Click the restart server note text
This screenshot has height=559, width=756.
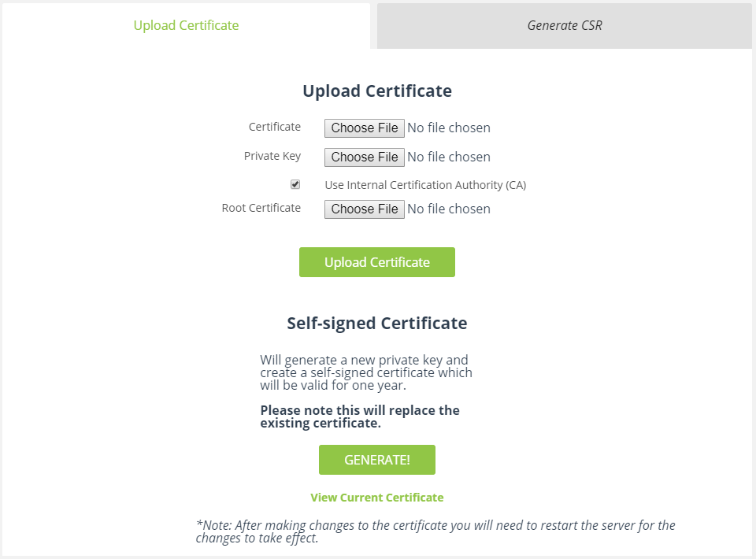click(x=435, y=531)
